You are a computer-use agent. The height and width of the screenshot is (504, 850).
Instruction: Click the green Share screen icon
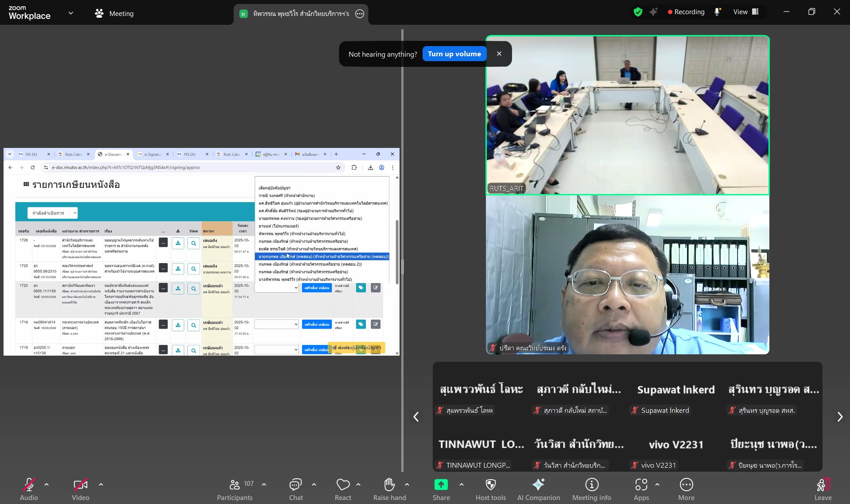(441, 485)
